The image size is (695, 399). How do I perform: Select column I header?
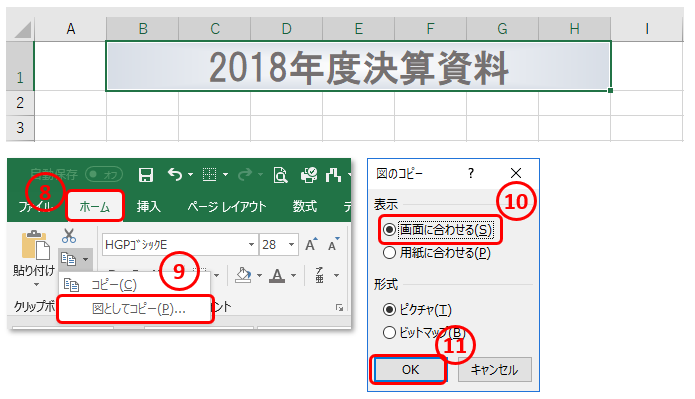coord(647,29)
